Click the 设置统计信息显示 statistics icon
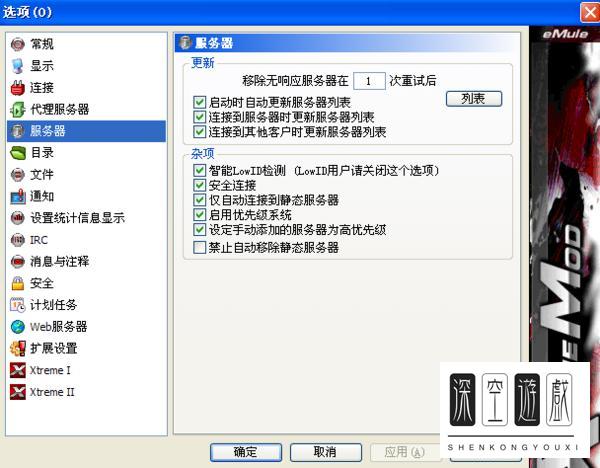600x468 pixels. click(18, 218)
